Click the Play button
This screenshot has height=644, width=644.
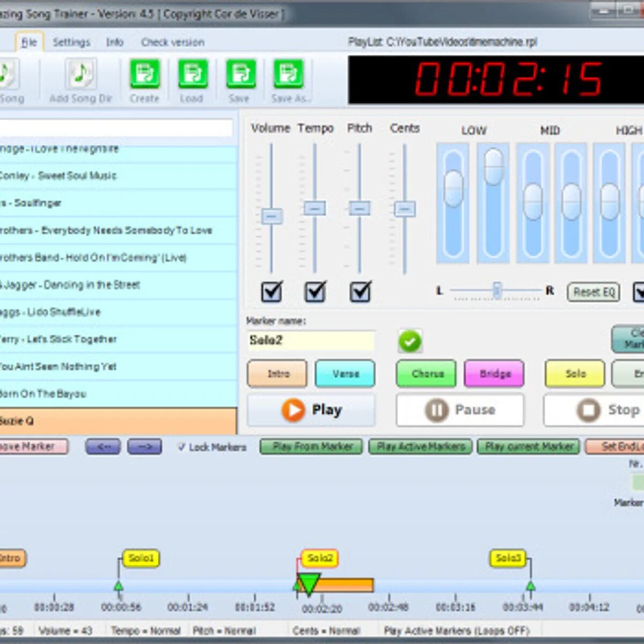coord(311,410)
